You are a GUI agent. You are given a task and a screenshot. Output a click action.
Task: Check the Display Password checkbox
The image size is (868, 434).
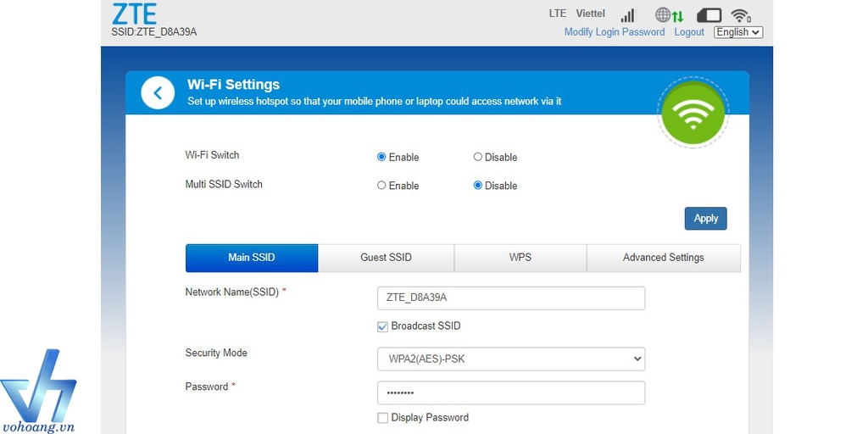pos(383,418)
